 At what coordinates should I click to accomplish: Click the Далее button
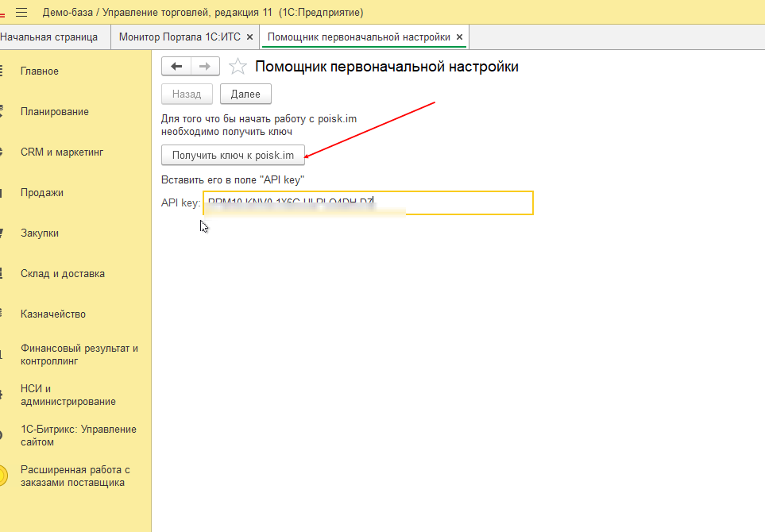pyautogui.click(x=245, y=94)
